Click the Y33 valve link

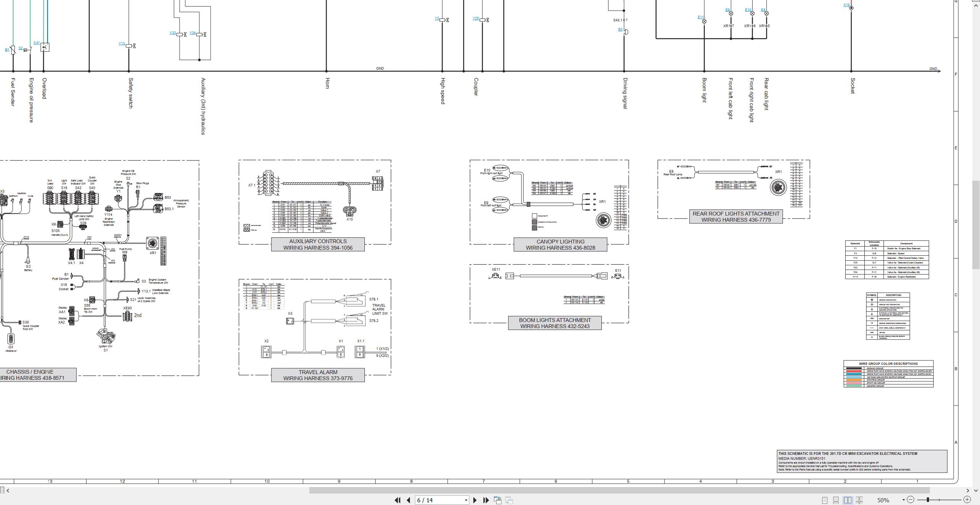click(x=173, y=33)
